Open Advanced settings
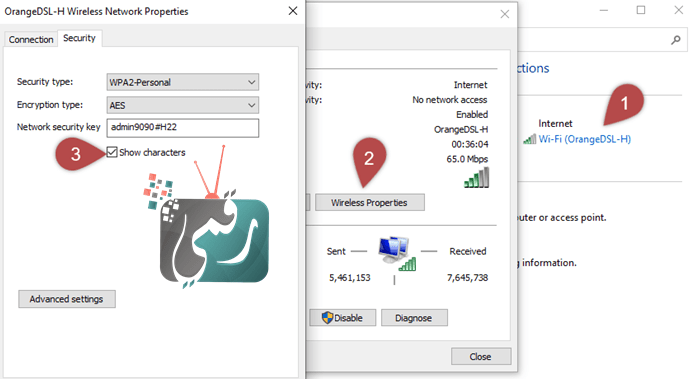Screen dimensions: 697x379 67,299
